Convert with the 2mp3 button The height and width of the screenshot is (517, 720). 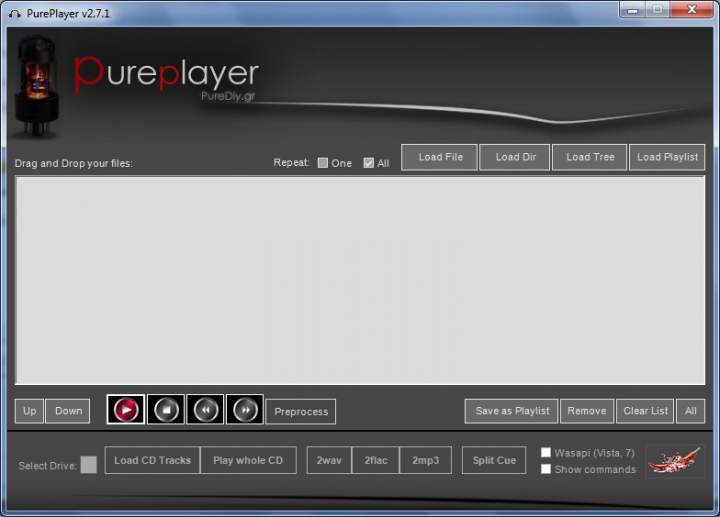425,460
